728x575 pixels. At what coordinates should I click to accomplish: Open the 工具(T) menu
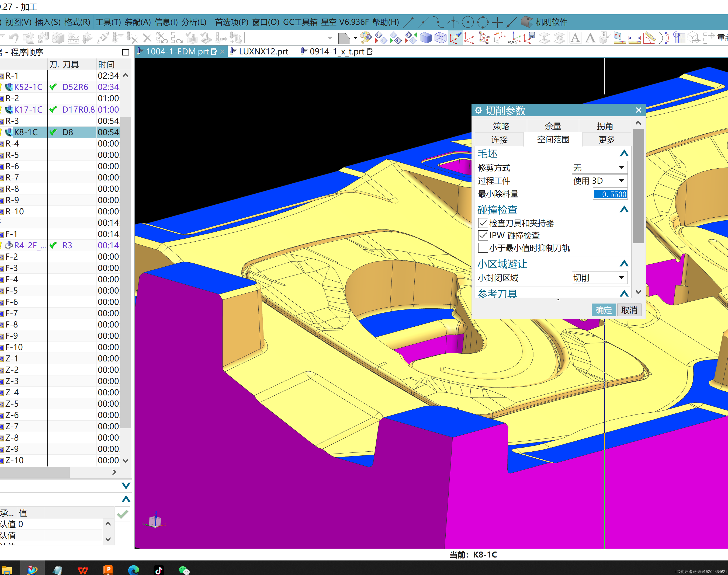tap(108, 22)
